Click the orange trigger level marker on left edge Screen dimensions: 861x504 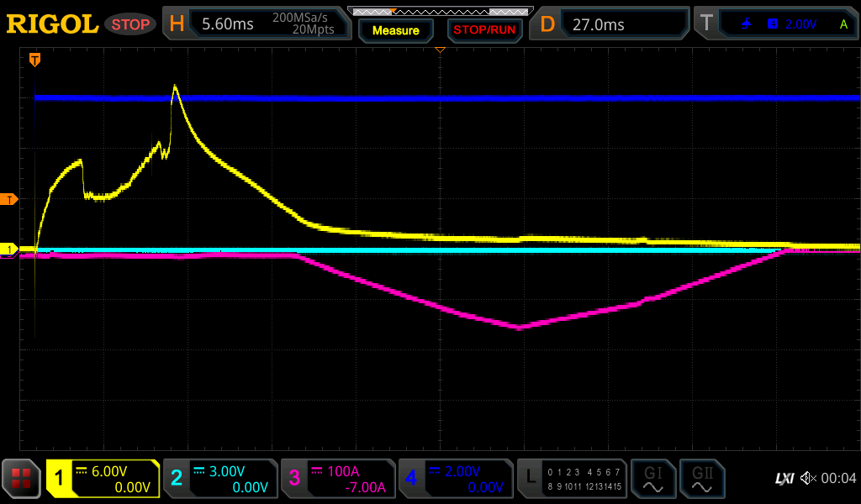[x=9, y=199]
